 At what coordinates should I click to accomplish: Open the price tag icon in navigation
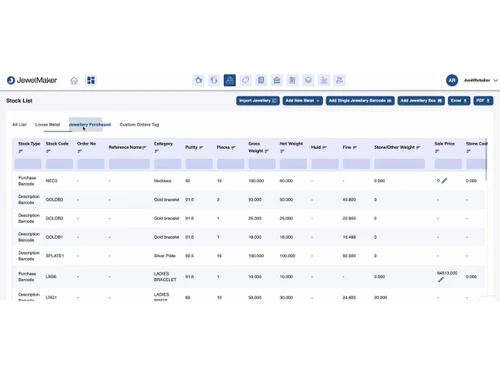[x=245, y=80]
